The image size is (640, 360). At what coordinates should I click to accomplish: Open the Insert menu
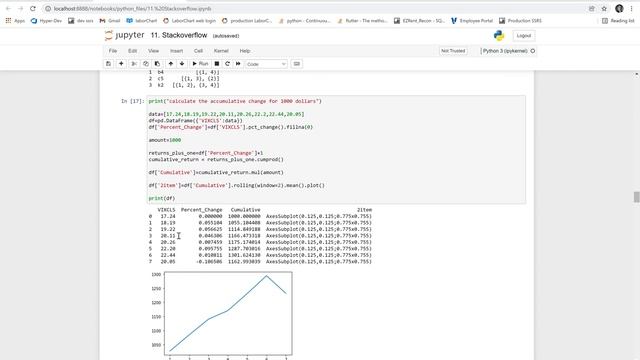176,51
